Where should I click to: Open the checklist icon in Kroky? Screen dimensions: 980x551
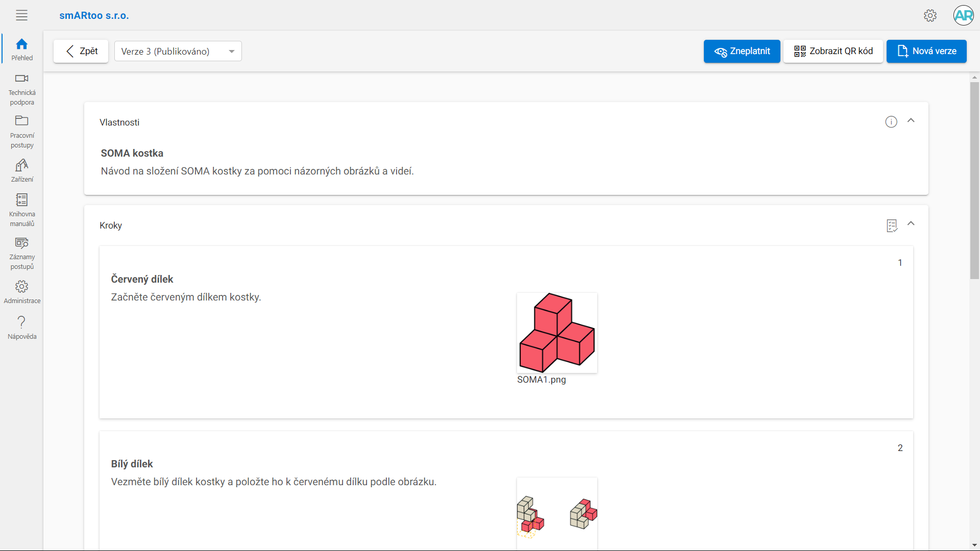(892, 226)
